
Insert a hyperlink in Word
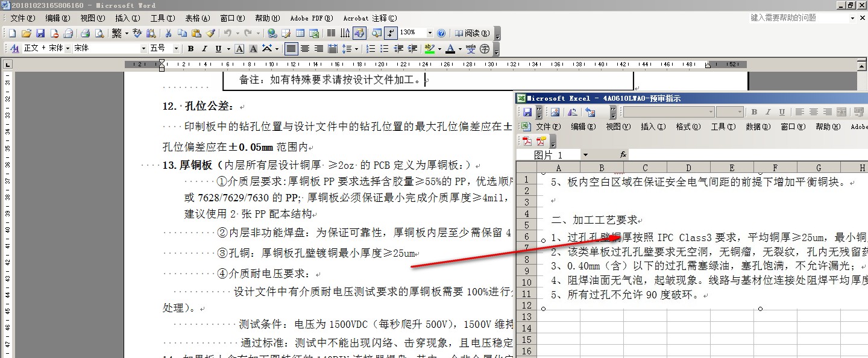(x=272, y=33)
